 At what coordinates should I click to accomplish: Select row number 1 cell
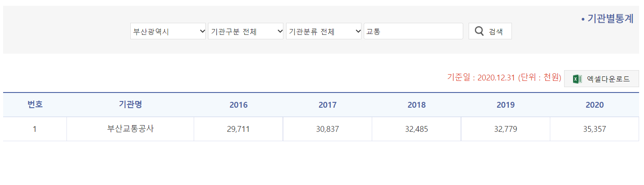(x=35, y=129)
